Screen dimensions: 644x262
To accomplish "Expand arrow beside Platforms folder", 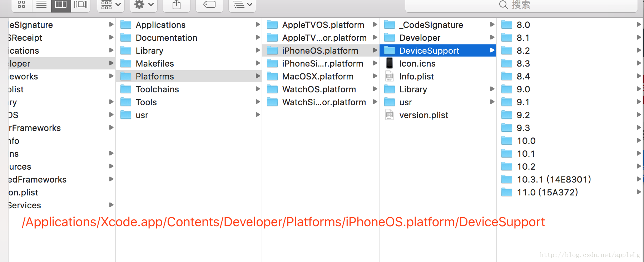I will coord(258,76).
